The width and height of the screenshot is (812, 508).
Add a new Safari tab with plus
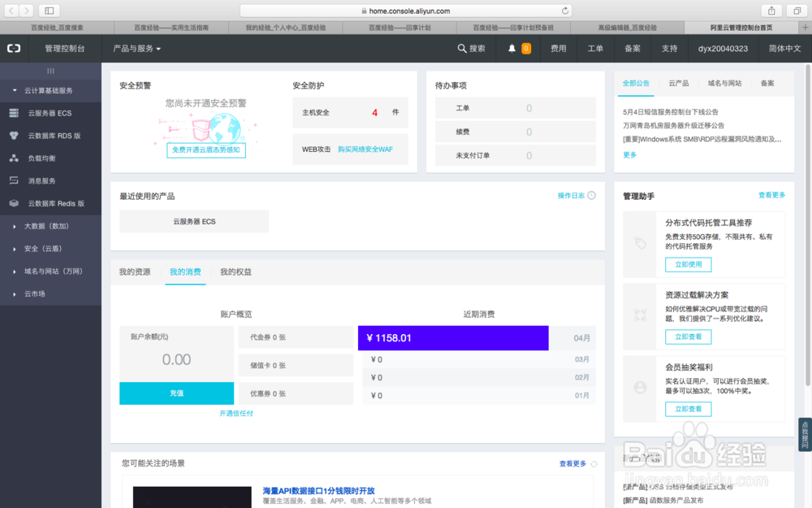tap(806, 28)
